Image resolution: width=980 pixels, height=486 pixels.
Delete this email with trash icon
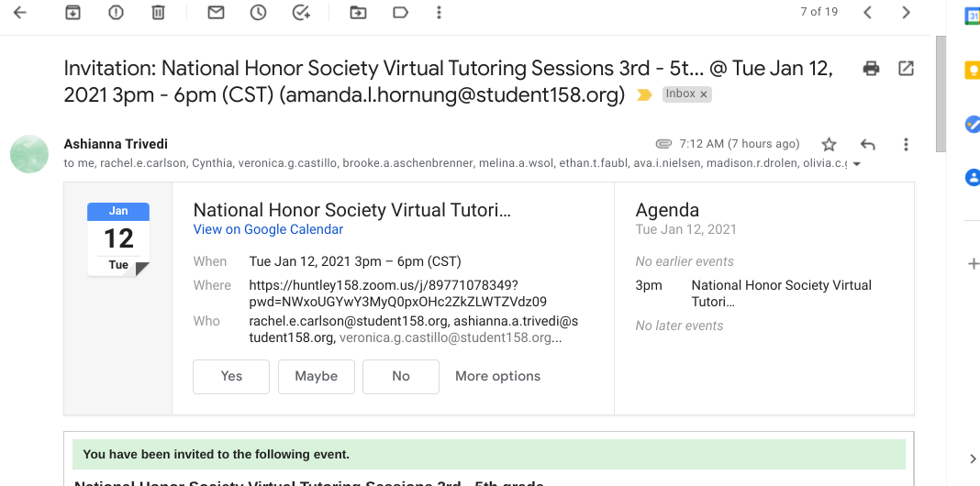click(158, 12)
